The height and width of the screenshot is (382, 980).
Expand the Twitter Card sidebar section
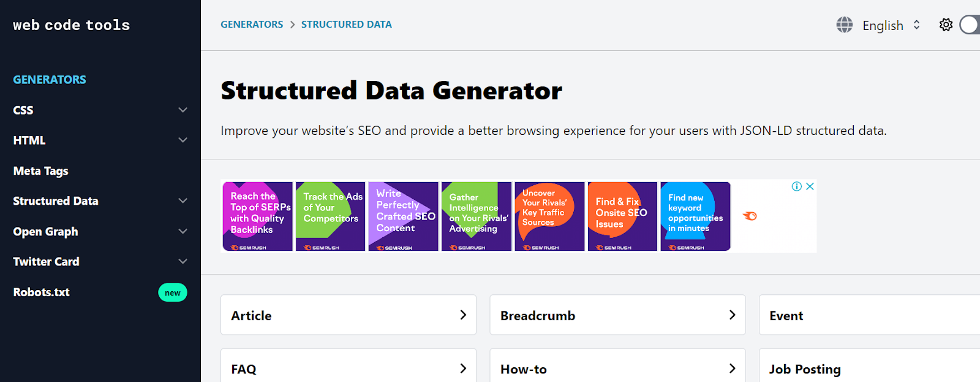pos(183,262)
